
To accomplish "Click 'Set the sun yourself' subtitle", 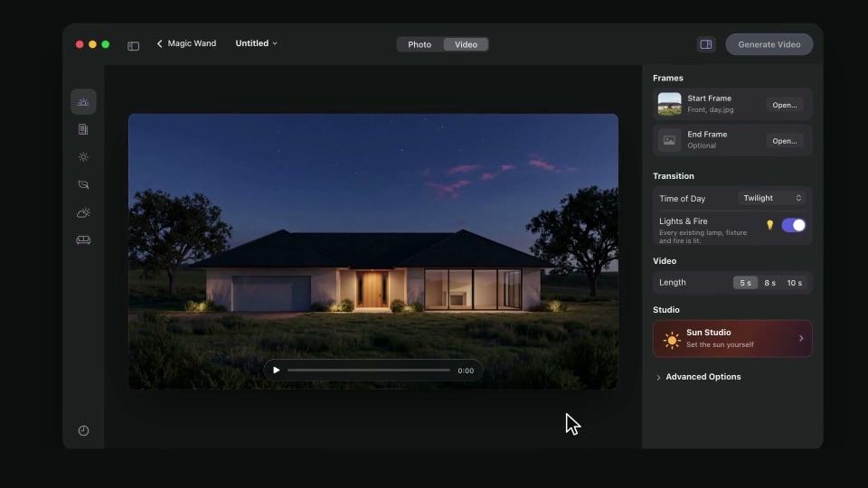I will [x=720, y=344].
